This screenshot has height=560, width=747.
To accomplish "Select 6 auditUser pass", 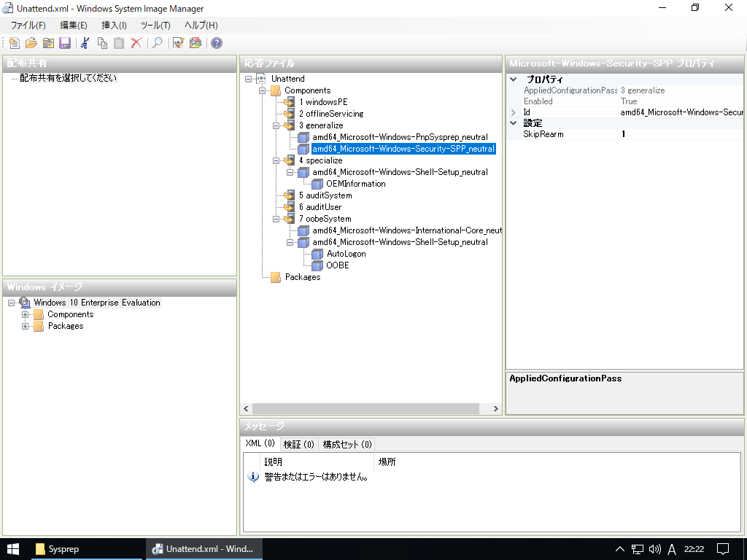I will tap(320, 207).
